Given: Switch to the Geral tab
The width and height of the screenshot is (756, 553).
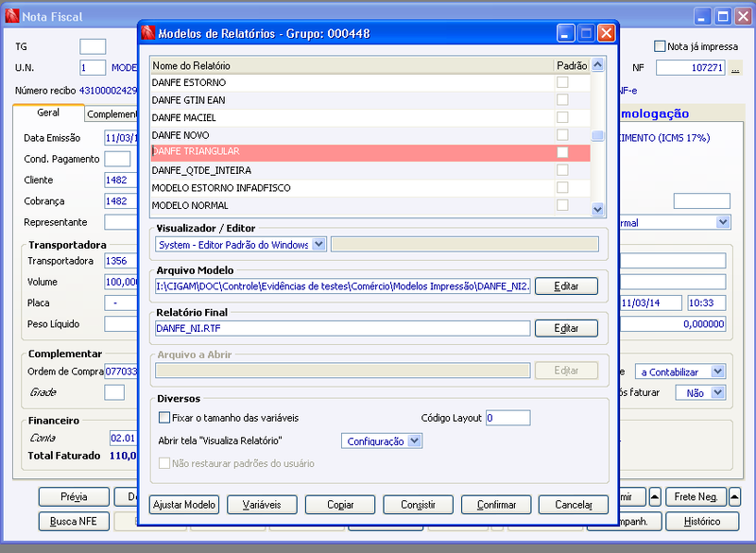Looking at the screenshot, I should tap(48, 112).
